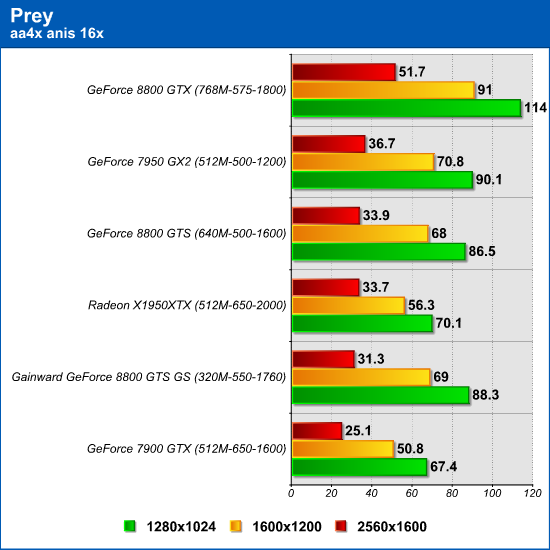Click the red bar valued 33.9
The width and height of the screenshot is (550, 550).
tap(326, 216)
